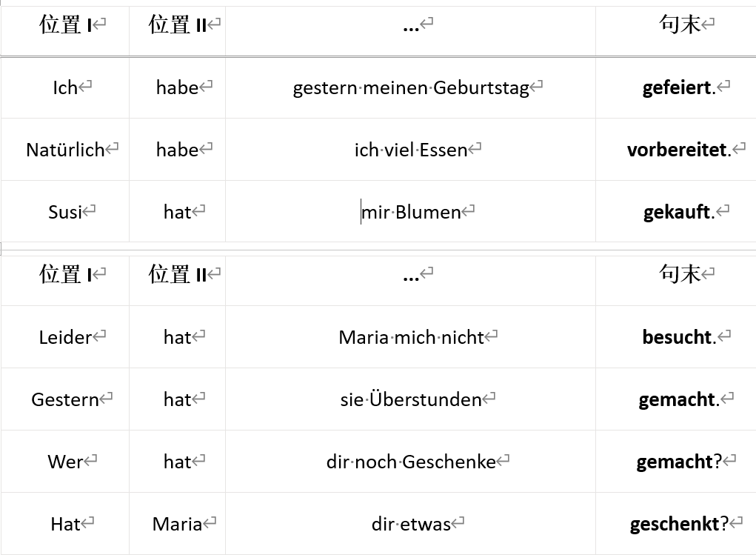Click the text "sie Überstunden"
Image resolution: width=756 pixels, height=555 pixels.
point(411,400)
